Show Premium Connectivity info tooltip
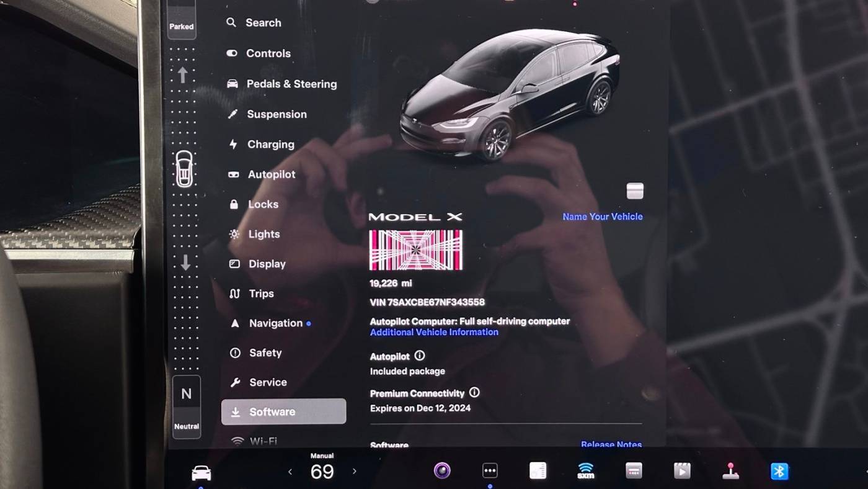The height and width of the screenshot is (489, 868). pos(474,392)
